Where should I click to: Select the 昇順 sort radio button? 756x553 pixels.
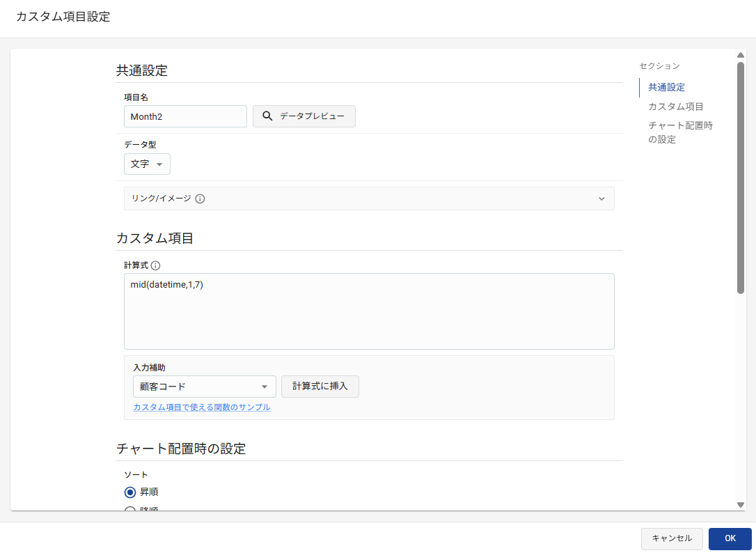click(x=130, y=492)
